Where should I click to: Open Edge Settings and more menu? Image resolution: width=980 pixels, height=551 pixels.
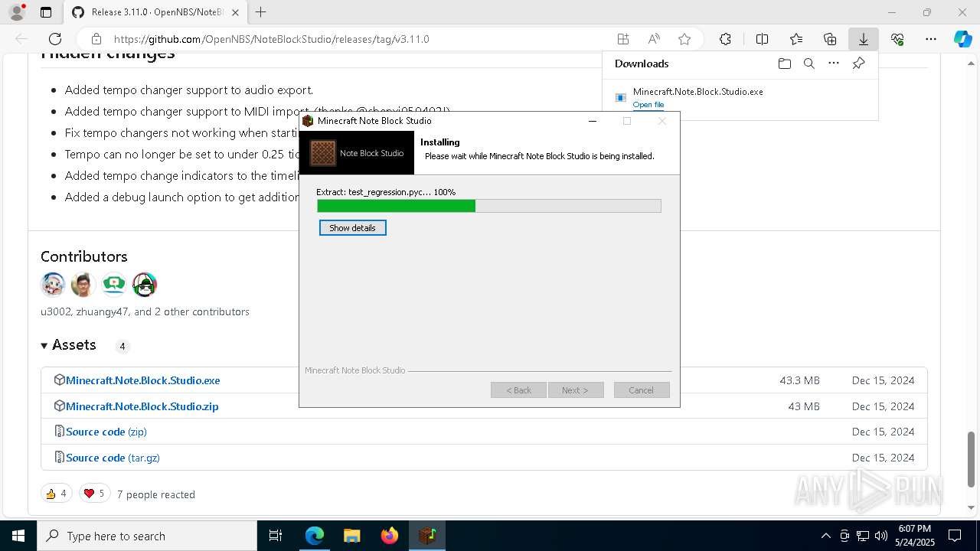[931, 39]
